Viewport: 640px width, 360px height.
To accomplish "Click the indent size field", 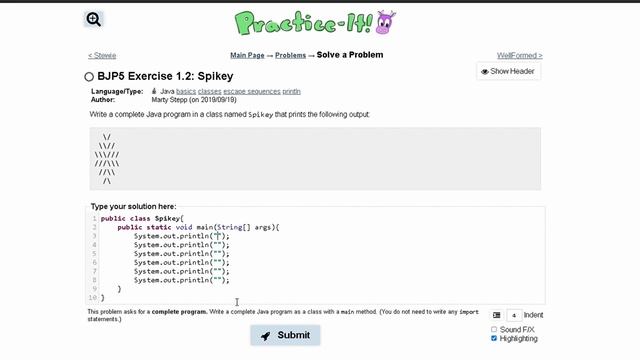I will 514,315.
